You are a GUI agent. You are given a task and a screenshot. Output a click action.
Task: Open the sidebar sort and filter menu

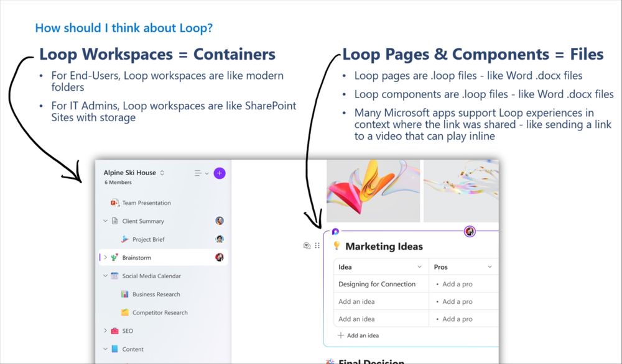click(x=202, y=173)
